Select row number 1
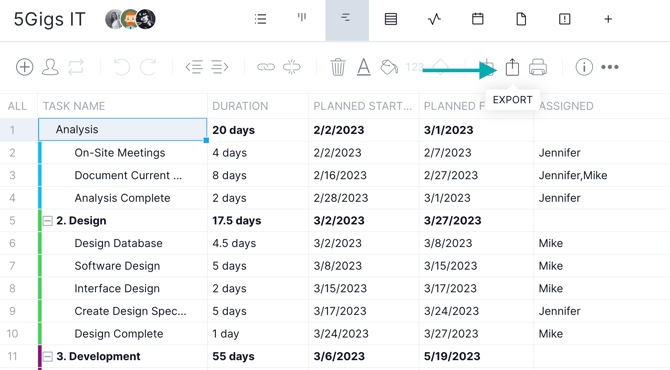Viewport: 670px width, 370px height. (x=12, y=130)
